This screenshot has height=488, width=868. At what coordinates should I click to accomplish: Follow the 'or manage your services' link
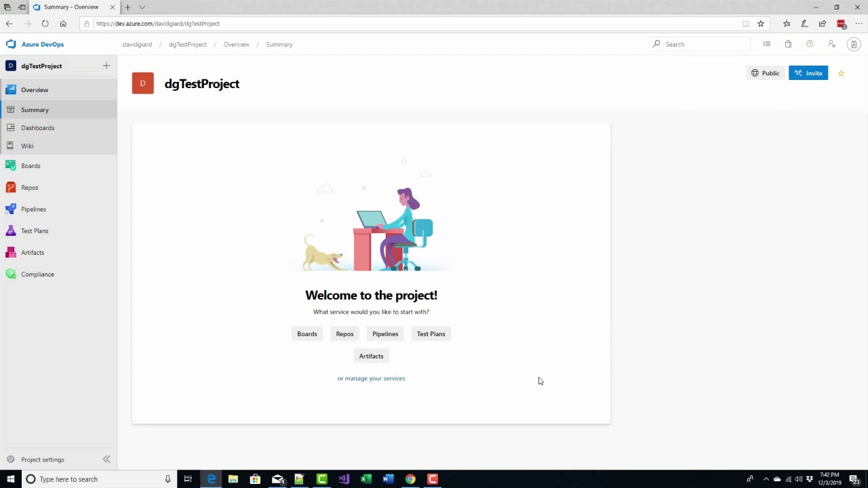[371, 378]
